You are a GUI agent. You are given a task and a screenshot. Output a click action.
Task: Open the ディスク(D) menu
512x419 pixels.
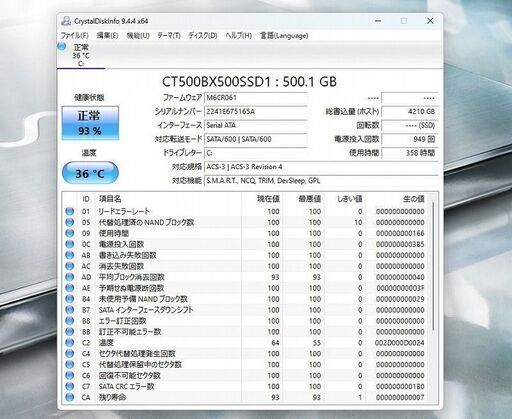point(203,36)
